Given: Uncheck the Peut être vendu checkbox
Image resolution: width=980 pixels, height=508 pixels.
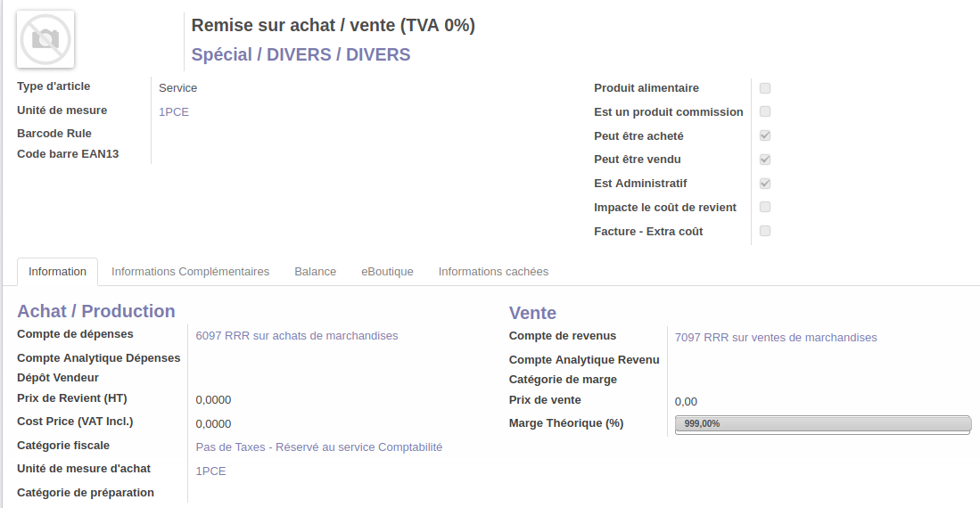Looking at the screenshot, I should (x=765, y=160).
